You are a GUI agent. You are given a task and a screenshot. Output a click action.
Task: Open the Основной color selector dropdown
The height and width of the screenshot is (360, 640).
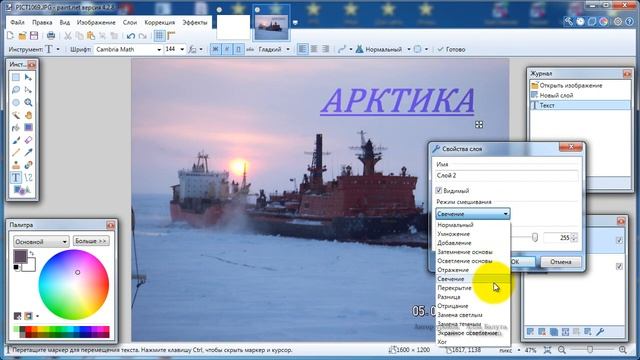pos(41,242)
